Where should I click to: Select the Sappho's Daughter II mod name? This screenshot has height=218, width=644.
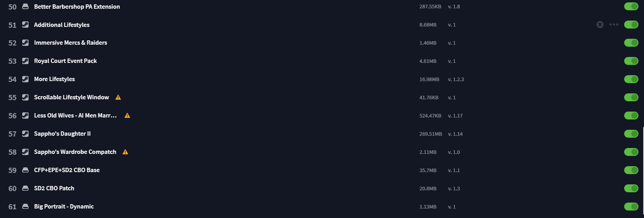point(62,134)
